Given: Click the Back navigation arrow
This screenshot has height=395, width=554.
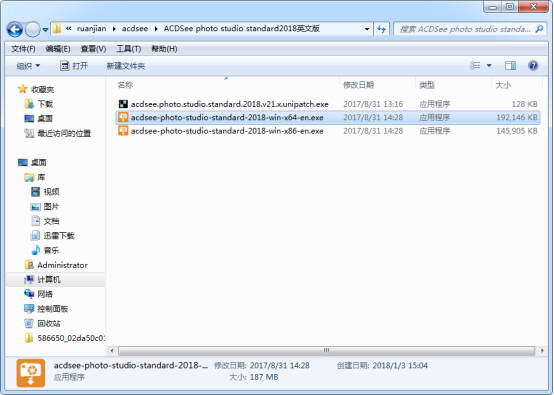Looking at the screenshot, I should tap(14, 29).
